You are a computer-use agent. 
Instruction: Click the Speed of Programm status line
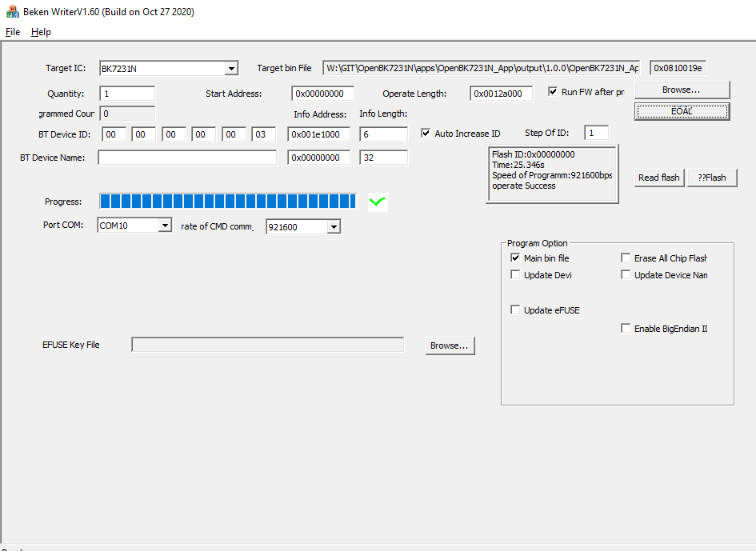pyautogui.click(x=552, y=175)
